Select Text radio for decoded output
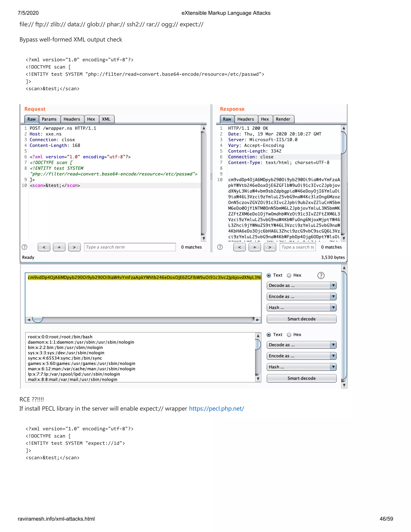 (x=269, y=335)
